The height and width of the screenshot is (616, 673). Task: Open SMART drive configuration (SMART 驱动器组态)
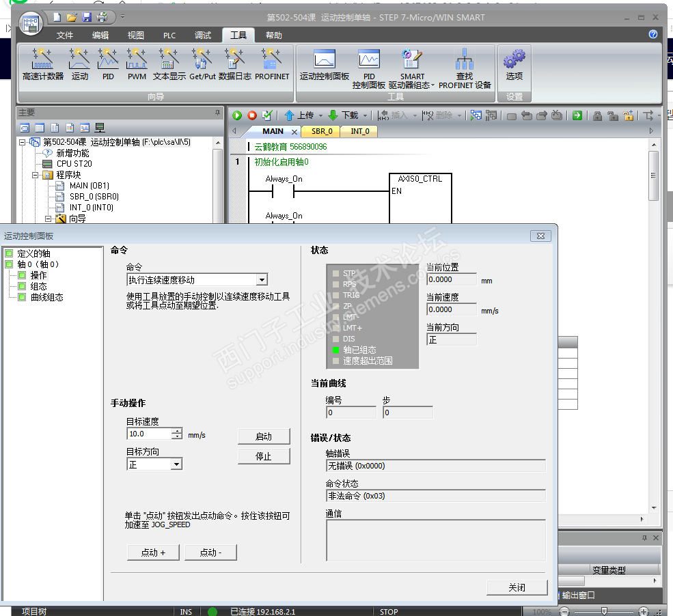tap(411, 69)
